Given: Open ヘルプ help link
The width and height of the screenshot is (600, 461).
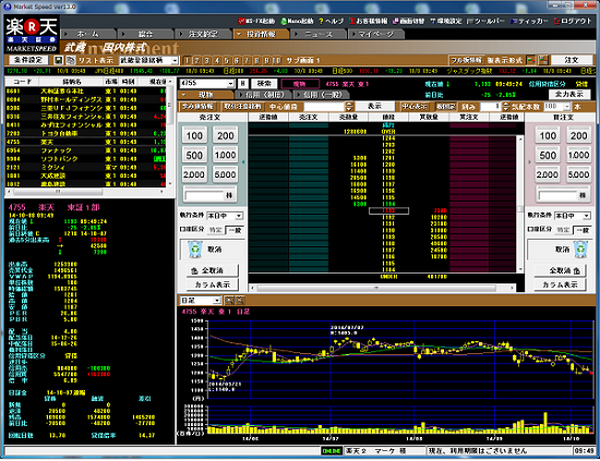Looking at the screenshot, I should tap(331, 21).
